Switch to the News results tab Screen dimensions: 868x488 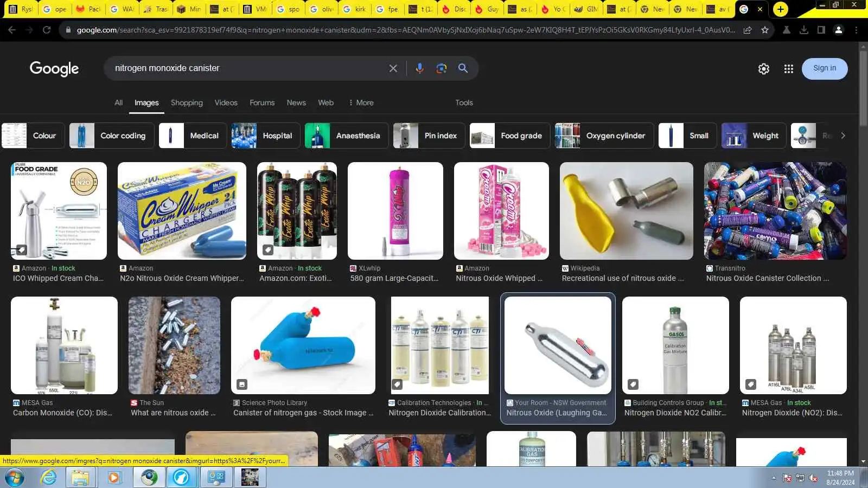coord(296,102)
